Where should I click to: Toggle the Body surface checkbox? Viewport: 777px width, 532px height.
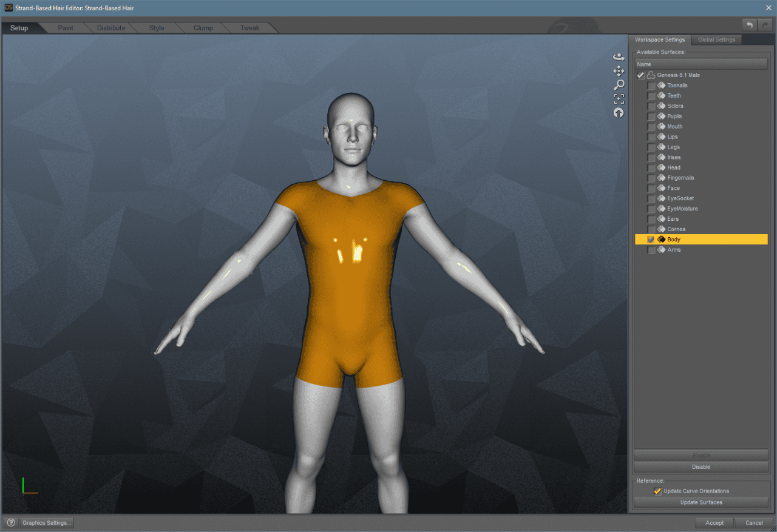tap(651, 239)
